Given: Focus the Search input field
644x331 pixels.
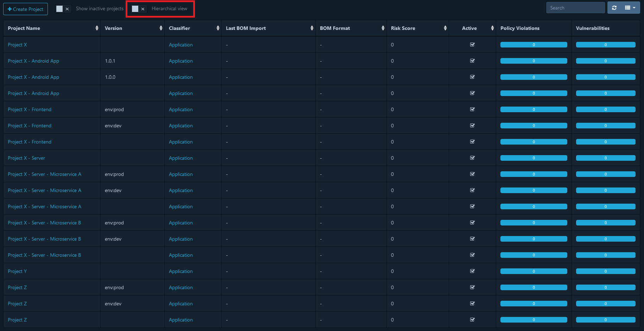Looking at the screenshot, I should pyautogui.click(x=576, y=8).
